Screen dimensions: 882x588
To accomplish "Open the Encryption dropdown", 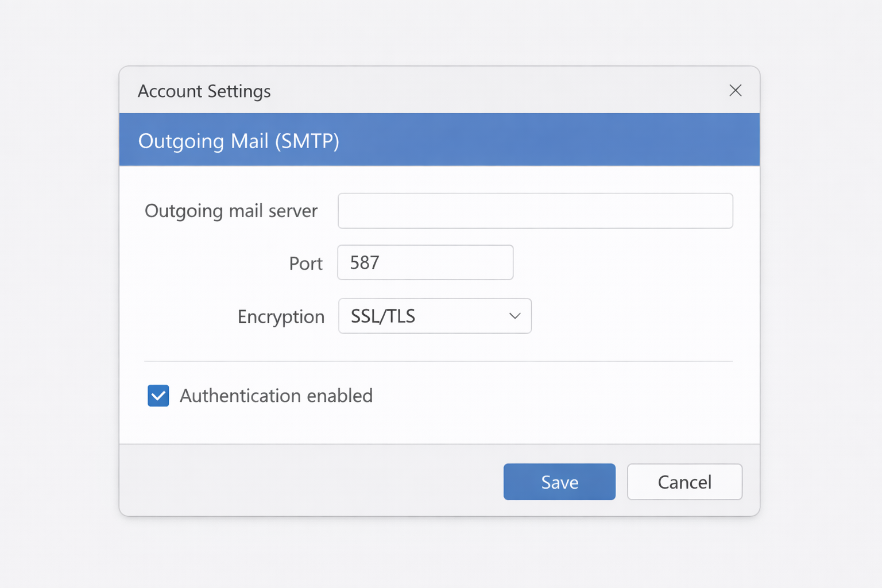I will coord(434,316).
